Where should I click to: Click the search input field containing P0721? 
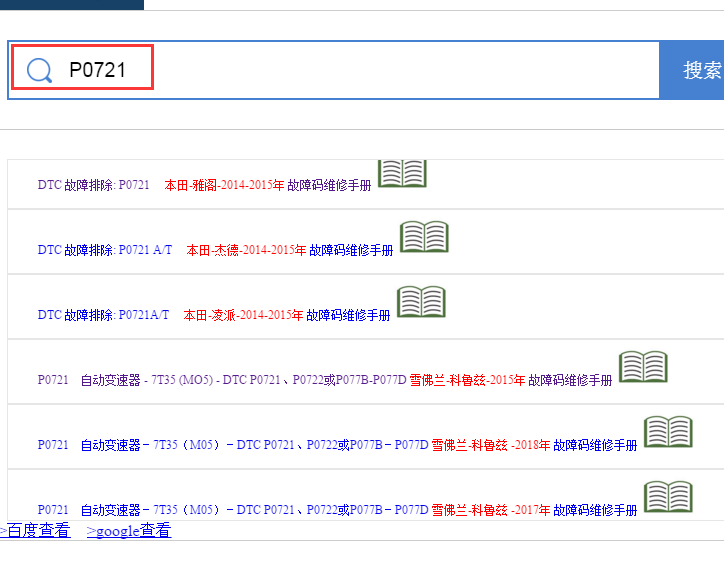(x=333, y=70)
